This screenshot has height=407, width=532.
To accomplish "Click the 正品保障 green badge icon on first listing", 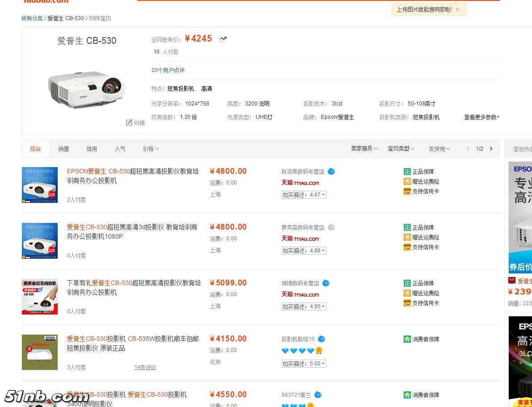I will pyautogui.click(x=406, y=172).
